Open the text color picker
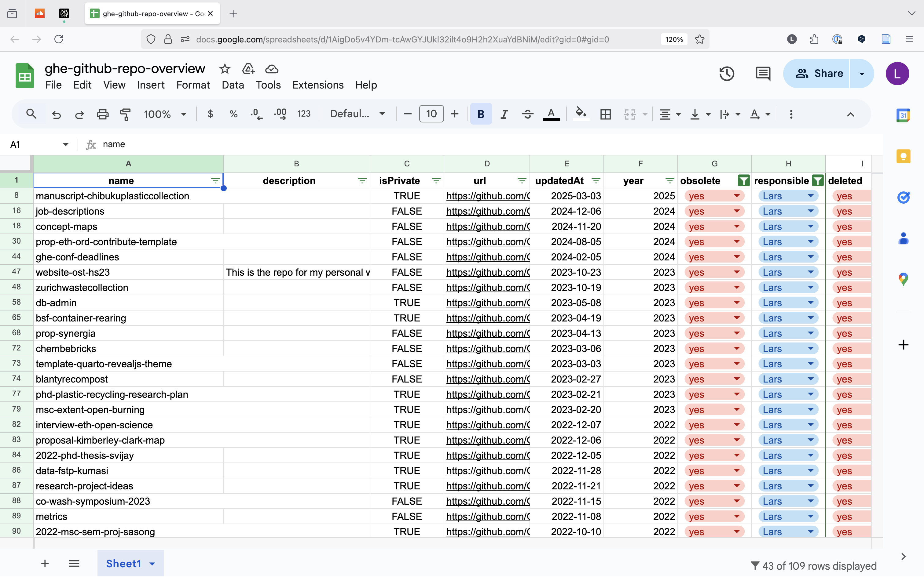The width and height of the screenshot is (924, 577). click(551, 114)
